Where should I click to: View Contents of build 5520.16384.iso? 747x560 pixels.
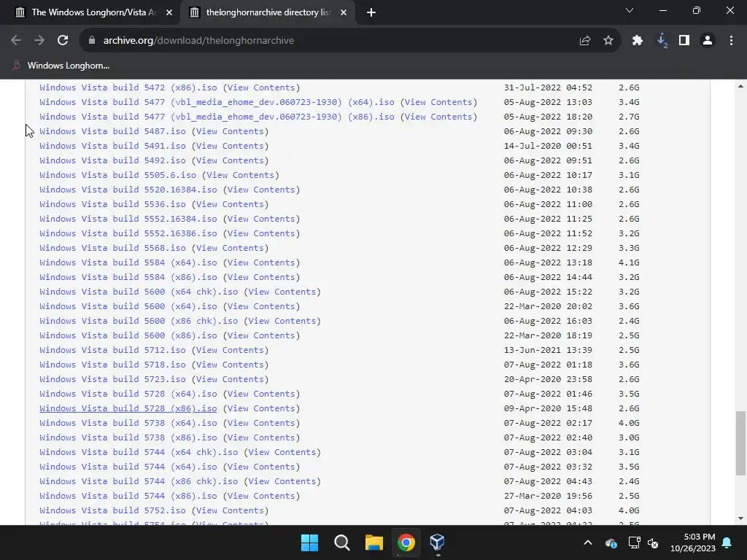(x=262, y=190)
